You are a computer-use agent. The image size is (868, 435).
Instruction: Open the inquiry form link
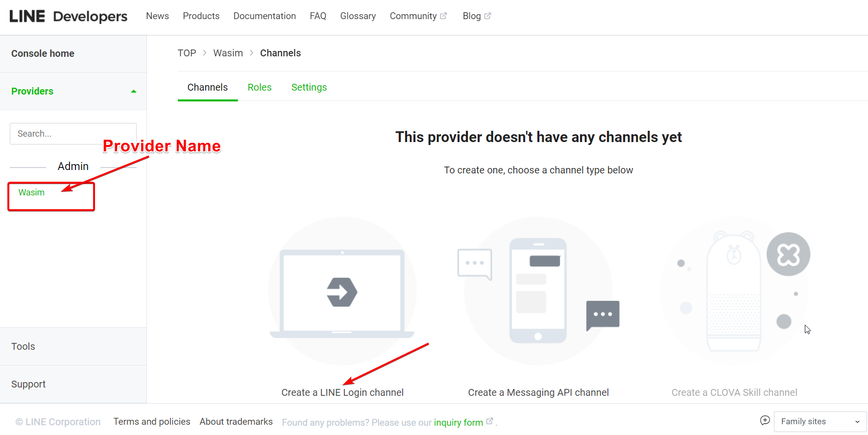pyautogui.click(x=458, y=422)
